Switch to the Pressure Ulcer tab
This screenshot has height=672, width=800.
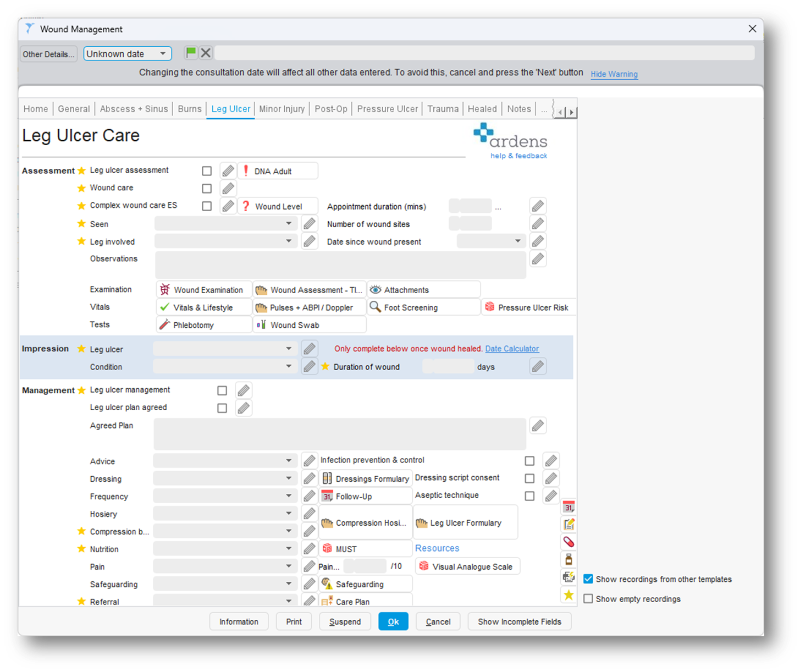click(x=387, y=109)
